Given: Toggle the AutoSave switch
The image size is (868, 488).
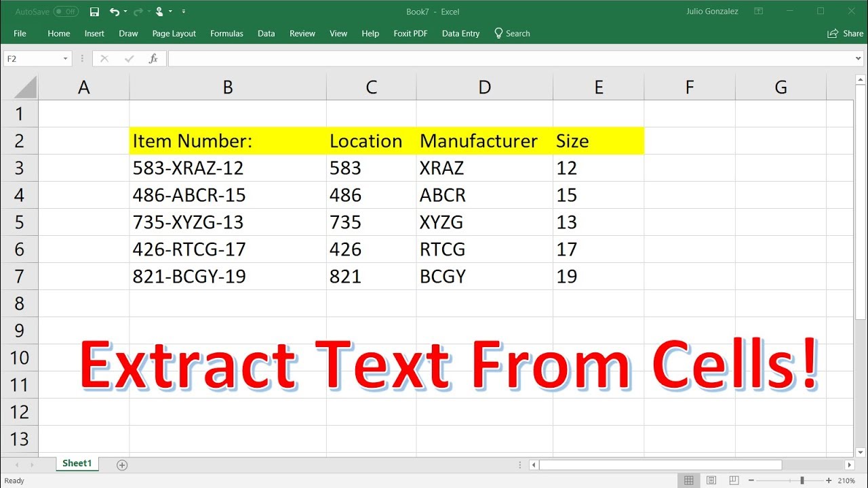Looking at the screenshot, I should coord(66,12).
